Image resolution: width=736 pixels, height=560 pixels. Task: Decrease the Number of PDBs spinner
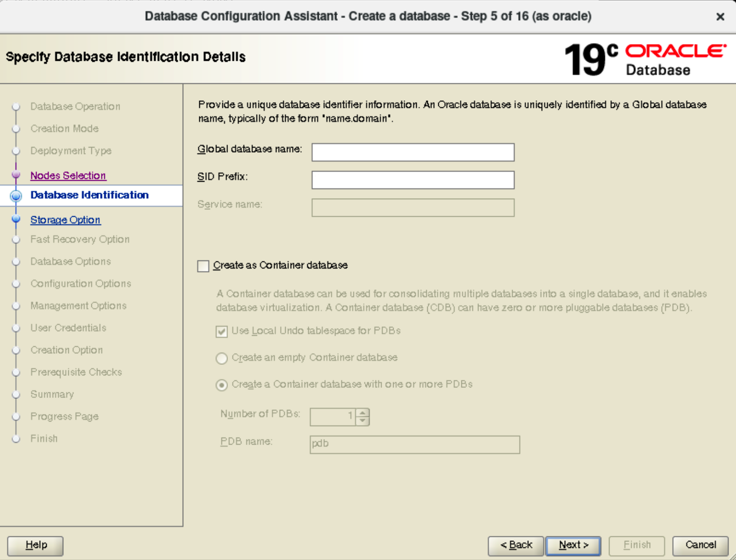[362, 421]
